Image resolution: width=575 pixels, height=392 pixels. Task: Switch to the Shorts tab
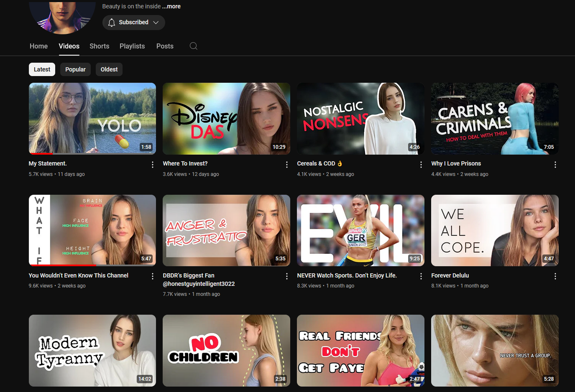[99, 46]
